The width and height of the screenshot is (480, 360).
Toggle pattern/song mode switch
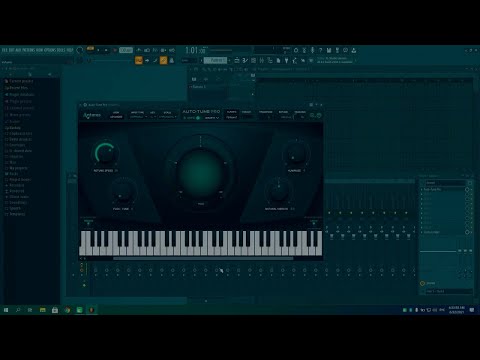click(90, 50)
